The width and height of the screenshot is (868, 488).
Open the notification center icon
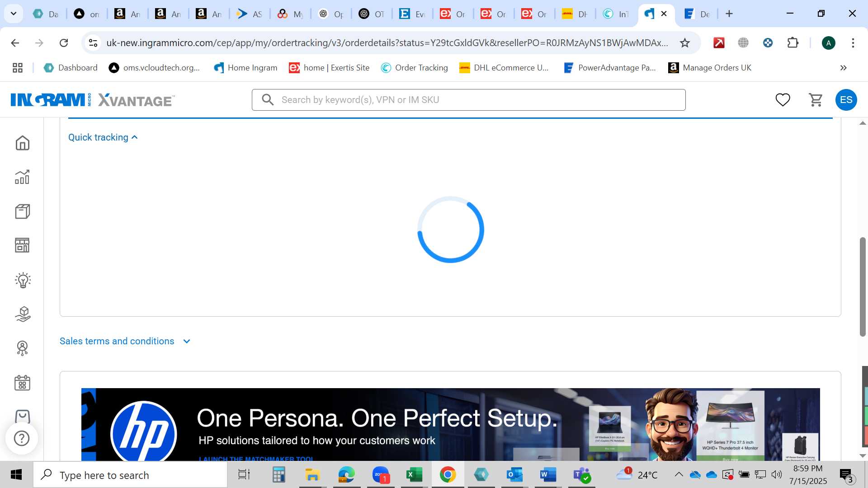[x=846, y=475]
